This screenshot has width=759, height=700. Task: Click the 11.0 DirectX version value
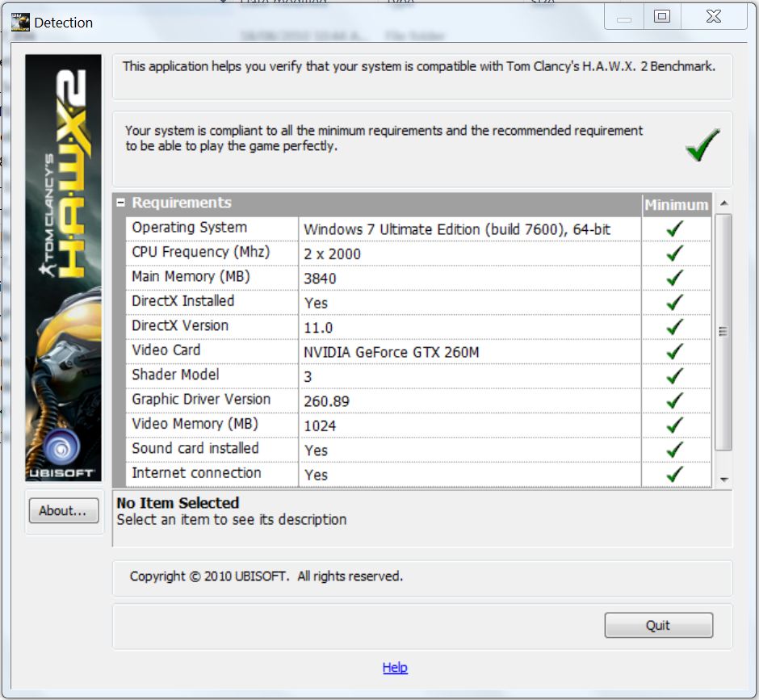tap(318, 329)
